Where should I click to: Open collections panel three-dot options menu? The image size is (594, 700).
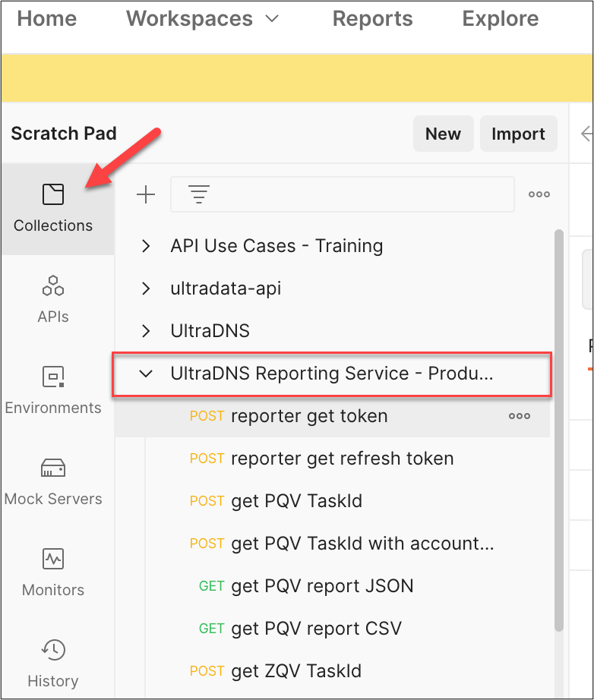point(539,194)
